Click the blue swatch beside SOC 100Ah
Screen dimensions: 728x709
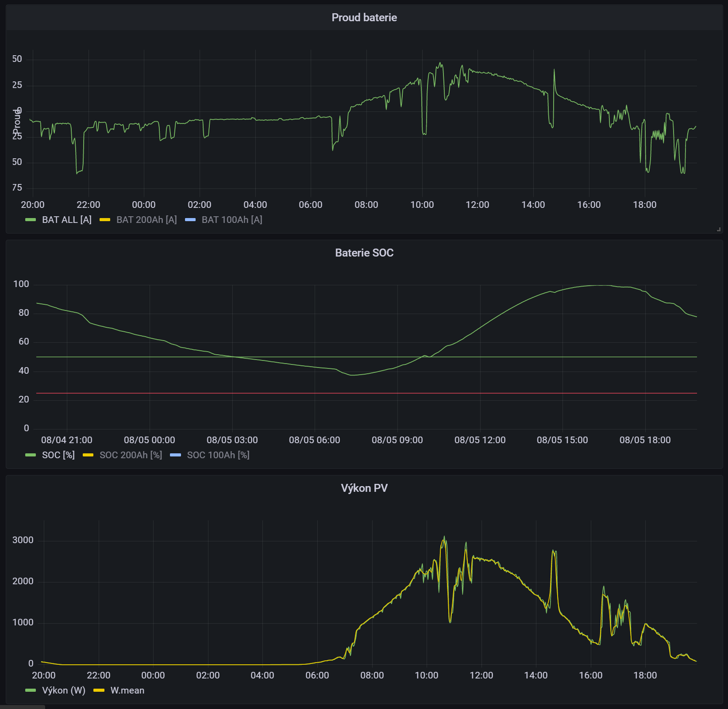[x=176, y=455]
